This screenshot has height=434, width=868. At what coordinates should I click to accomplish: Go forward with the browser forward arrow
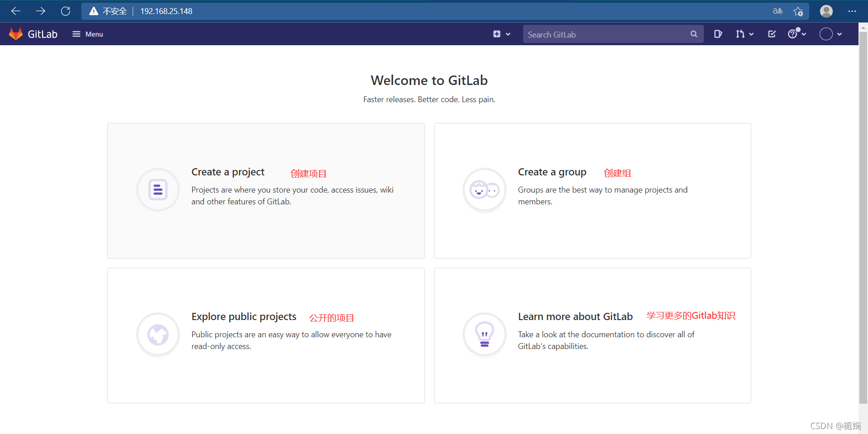41,11
